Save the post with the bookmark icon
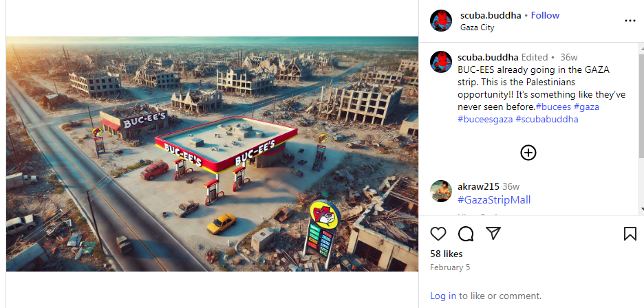 (x=630, y=234)
